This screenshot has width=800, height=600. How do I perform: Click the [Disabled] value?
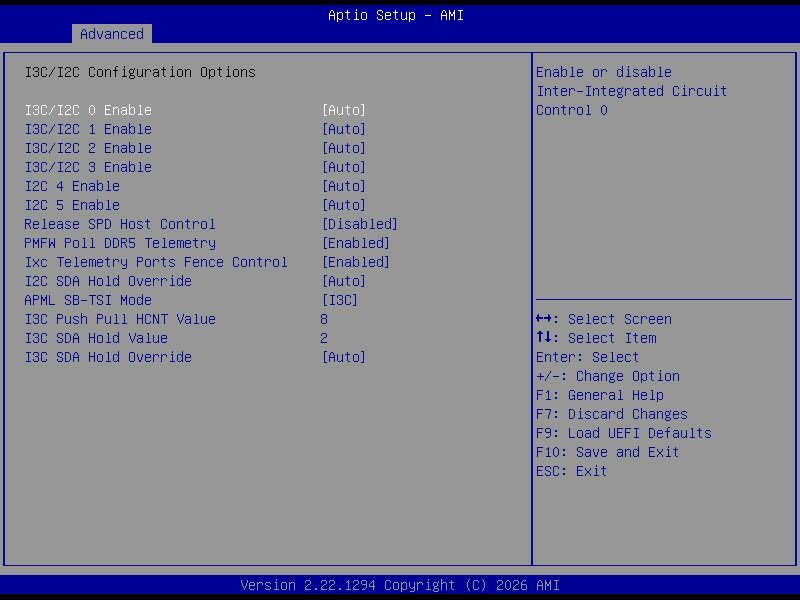[360, 224]
